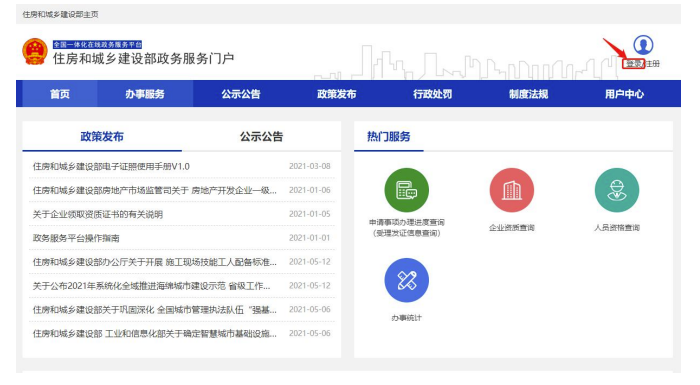Select 热门服务 tab heading
700x385 pixels.
pyautogui.click(x=388, y=137)
